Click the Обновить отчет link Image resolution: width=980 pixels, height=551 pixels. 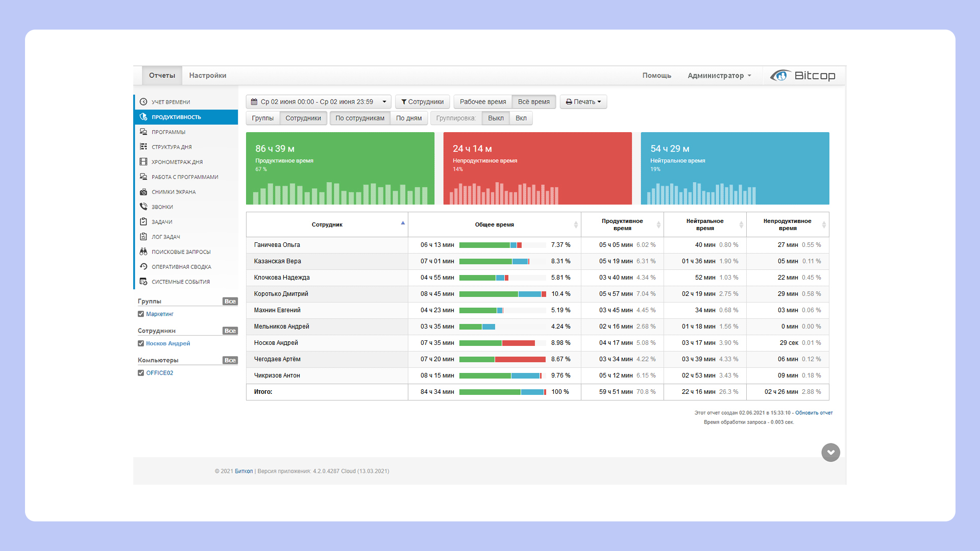(814, 413)
